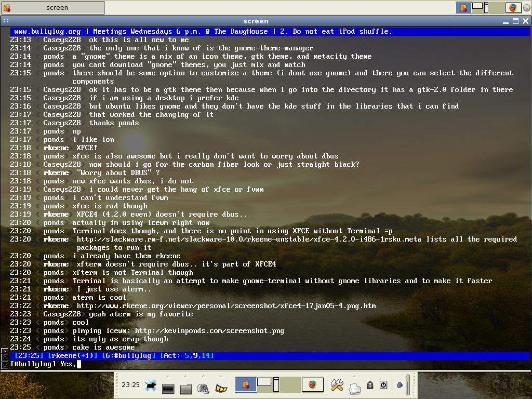Open the film strip media launcher
532x399 pixels.
point(221,388)
